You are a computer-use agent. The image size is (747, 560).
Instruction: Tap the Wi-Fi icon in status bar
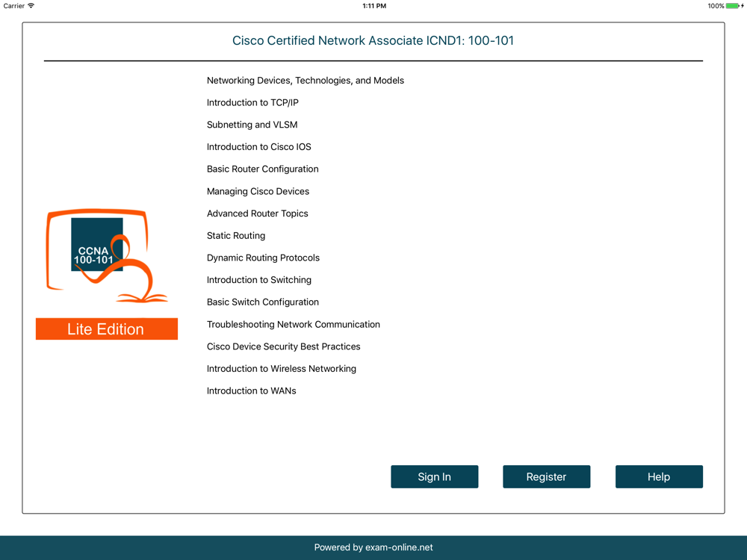(x=31, y=6)
